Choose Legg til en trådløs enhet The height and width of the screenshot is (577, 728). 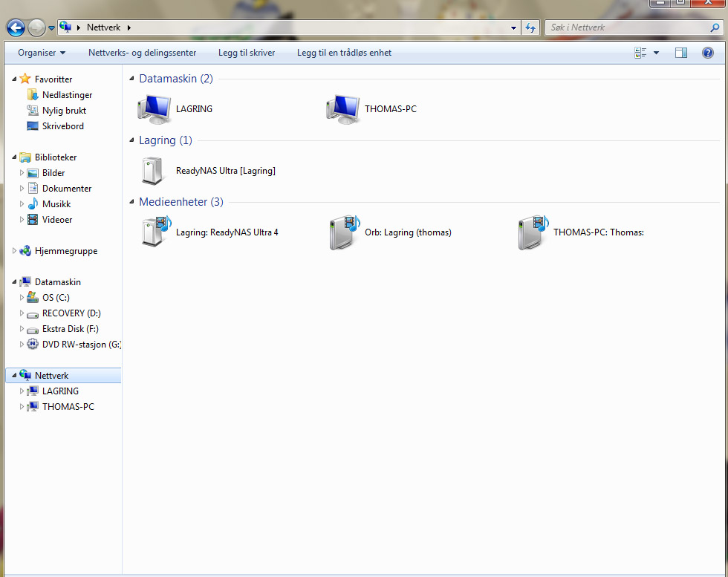tap(344, 53)
